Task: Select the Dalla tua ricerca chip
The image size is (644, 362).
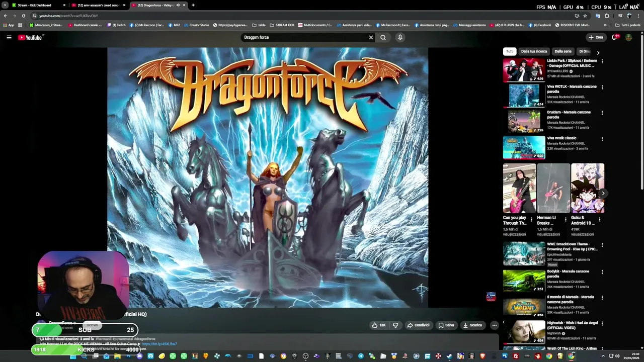Action: pyautogui.click(x=534, y=51)
